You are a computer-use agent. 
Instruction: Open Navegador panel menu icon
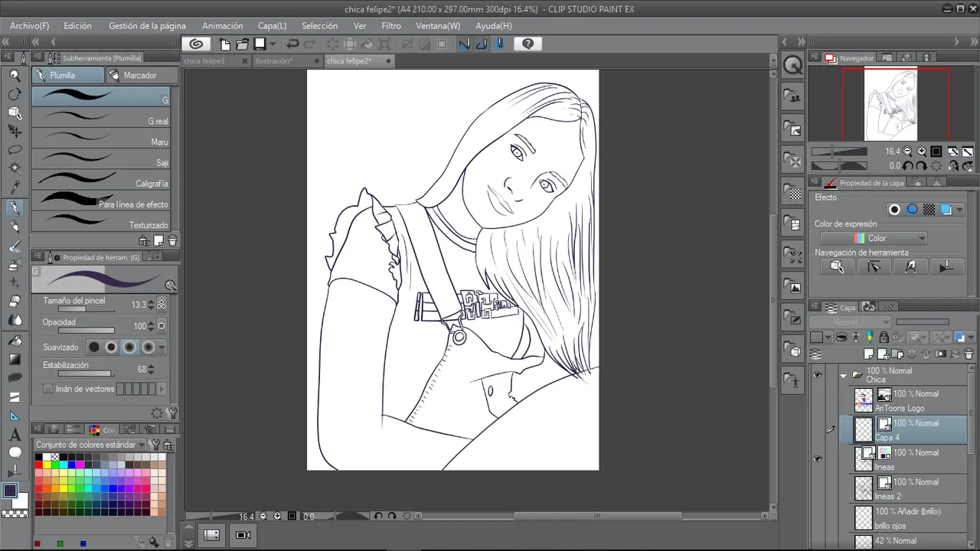(x=815, y=58)
